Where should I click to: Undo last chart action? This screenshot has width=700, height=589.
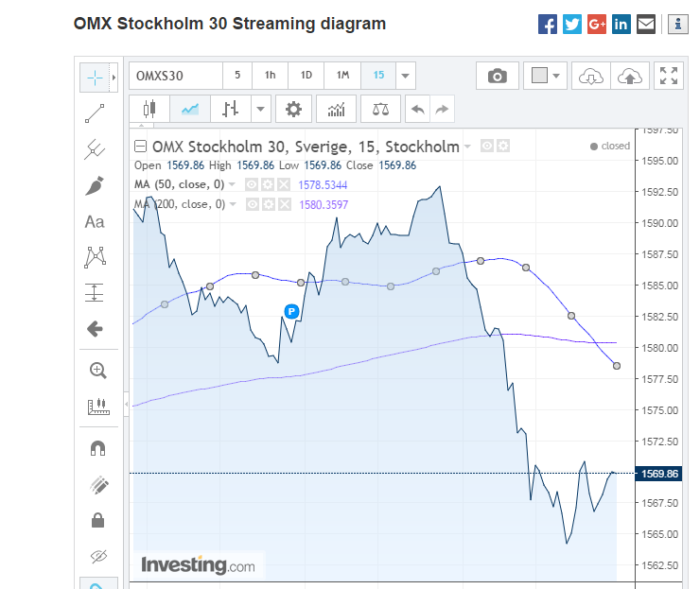click(417, 109)
